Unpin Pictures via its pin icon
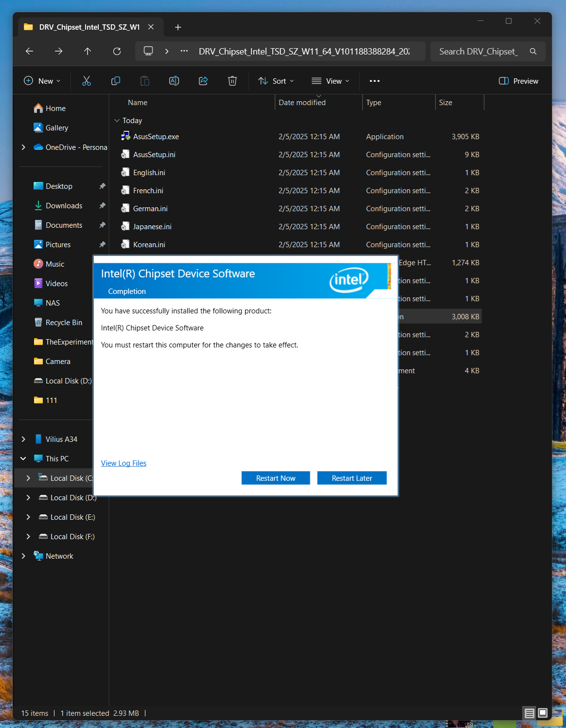 [102, 245]
